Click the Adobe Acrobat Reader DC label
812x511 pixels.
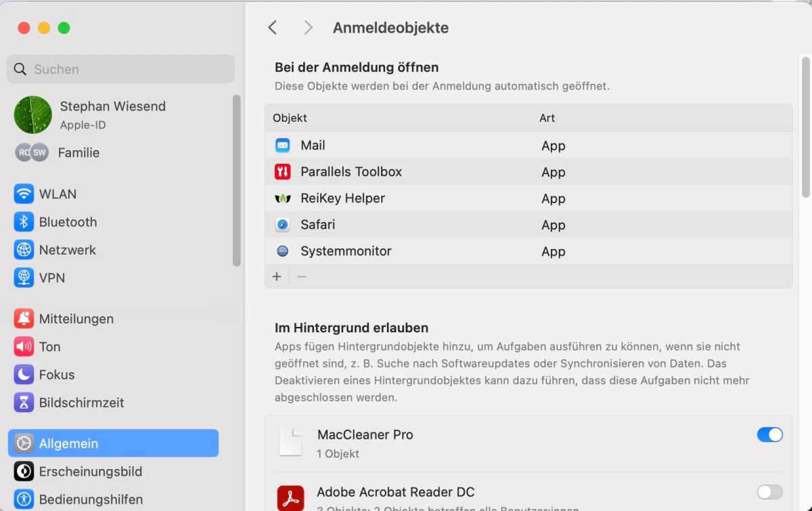(x=396, y=492)
